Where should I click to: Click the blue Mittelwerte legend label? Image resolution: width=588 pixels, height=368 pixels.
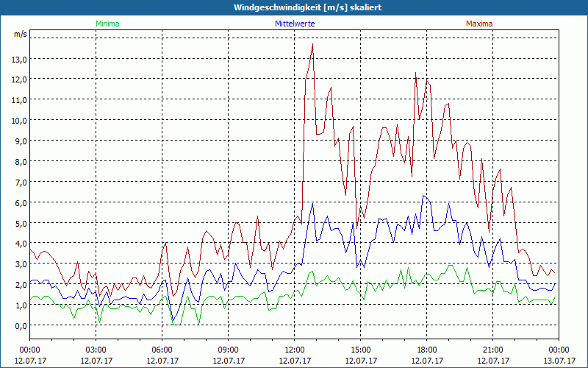(x=295, y=24)
